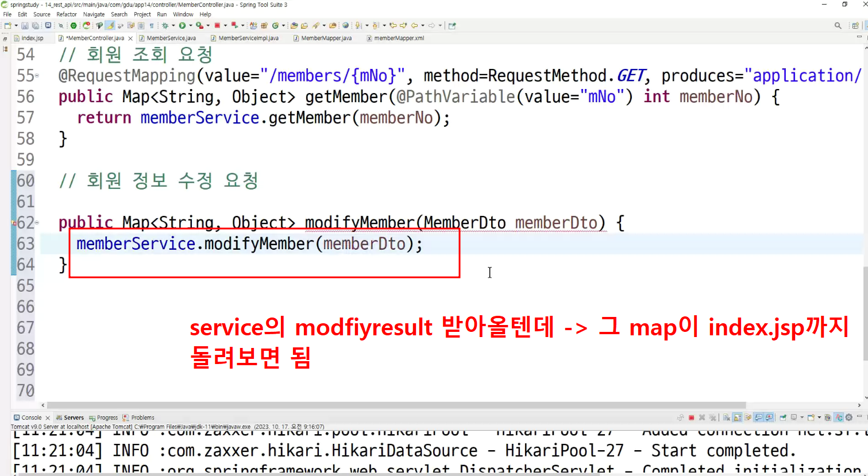Click the Display Selected Console monitor icon
Image resolution: width=868 pixels, height=476 pixels.
[794, 417]
